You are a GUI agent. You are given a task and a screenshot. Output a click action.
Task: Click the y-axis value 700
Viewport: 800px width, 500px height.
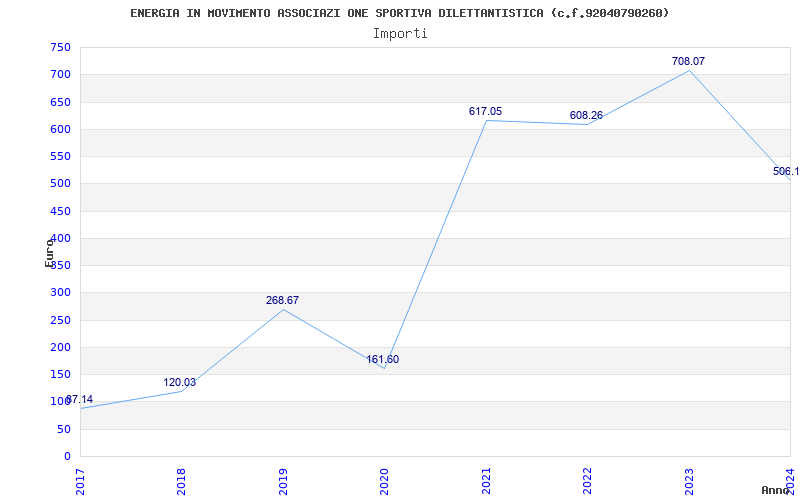pyautogui.click(x=60, y=74)
